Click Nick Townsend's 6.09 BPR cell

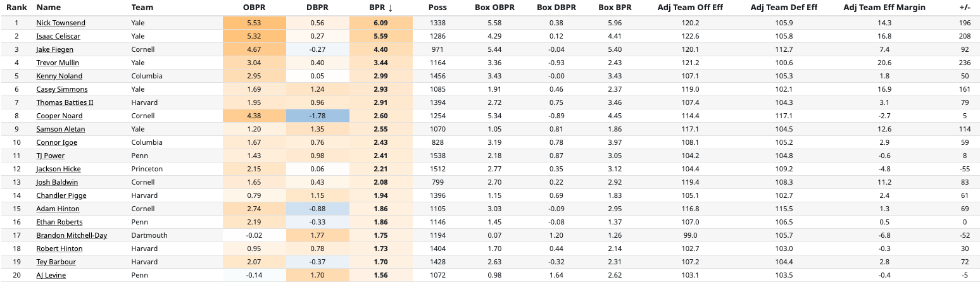point(380,23)
